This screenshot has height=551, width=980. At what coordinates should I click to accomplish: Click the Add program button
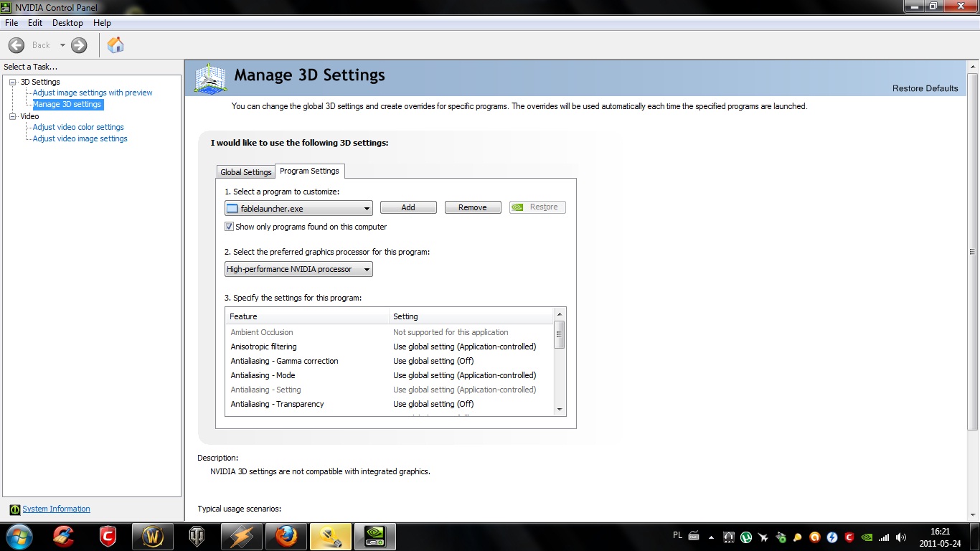point(408,207)
